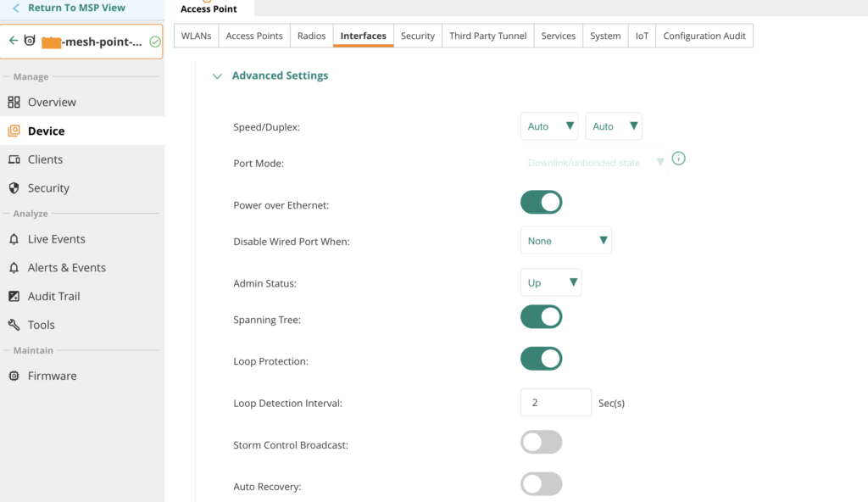
Task: Enable the Auto Recovery toggle
Action: pyautogui.click(x=541, y=484)
